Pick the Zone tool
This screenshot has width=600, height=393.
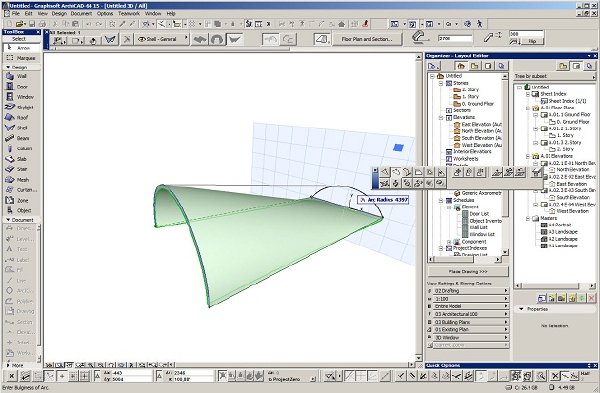coord(22,200)
